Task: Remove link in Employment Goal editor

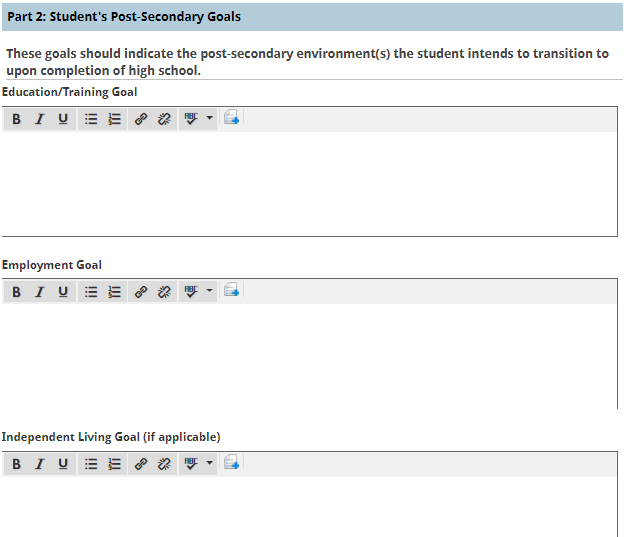Action: [x=164, y=291]
